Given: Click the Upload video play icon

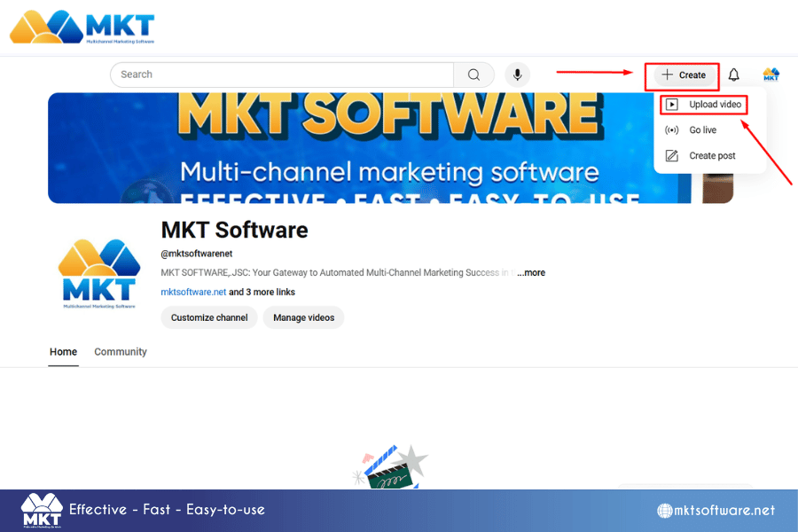Looking at the screenshot, I should [x=672, y=105].
